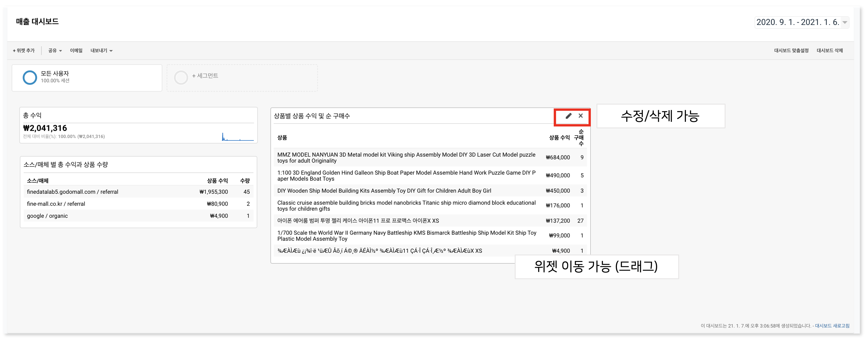This screenshot has height=344, width=868.
Task: Click the ₩137,200 product revenue cell
Action: pyautogui.click(x=558, y=221)
